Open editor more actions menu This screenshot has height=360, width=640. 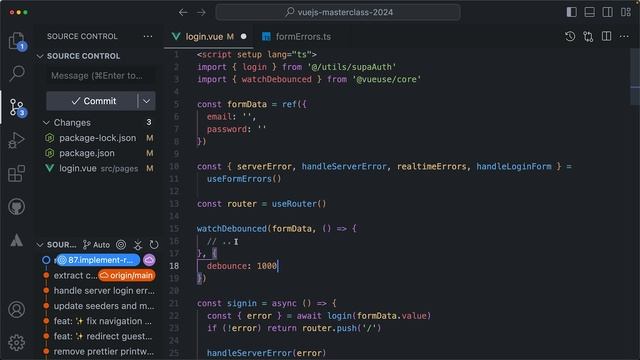pos(624,36)
